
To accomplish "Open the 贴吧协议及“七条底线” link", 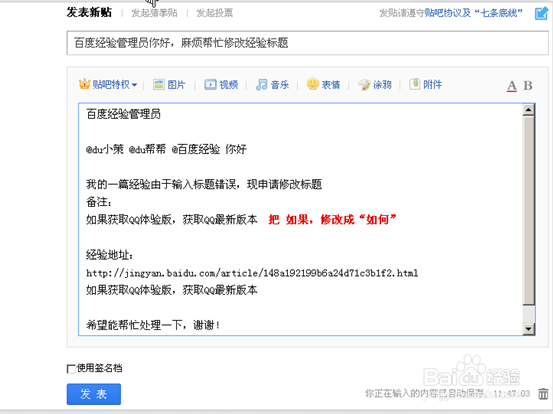I will tap(473, 13).
